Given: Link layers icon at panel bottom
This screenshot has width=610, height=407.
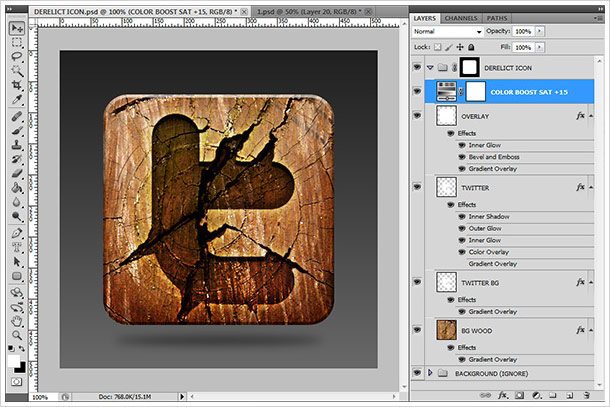Looking at the screenshot, I should [485, 395].
